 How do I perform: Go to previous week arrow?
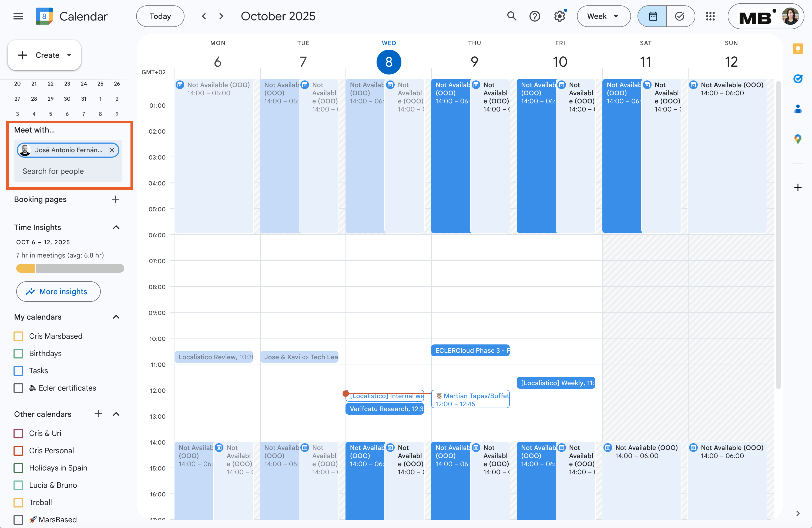[204, 16]
